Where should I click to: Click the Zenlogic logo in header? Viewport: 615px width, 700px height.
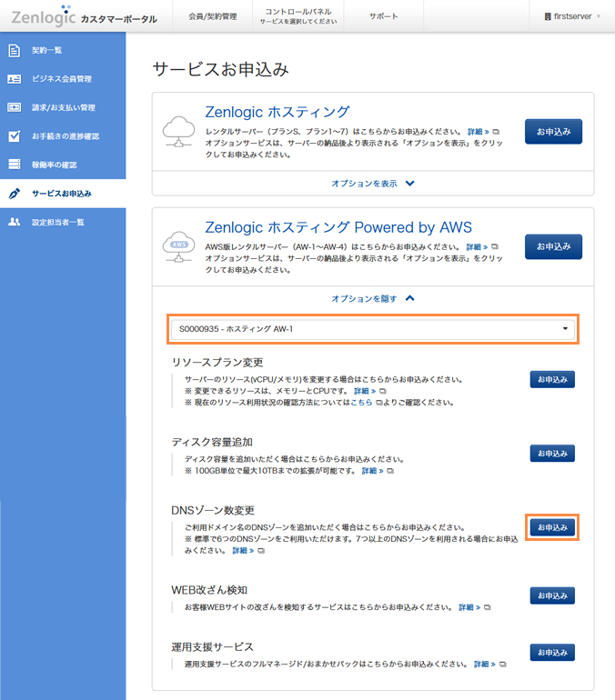[44, 16]
